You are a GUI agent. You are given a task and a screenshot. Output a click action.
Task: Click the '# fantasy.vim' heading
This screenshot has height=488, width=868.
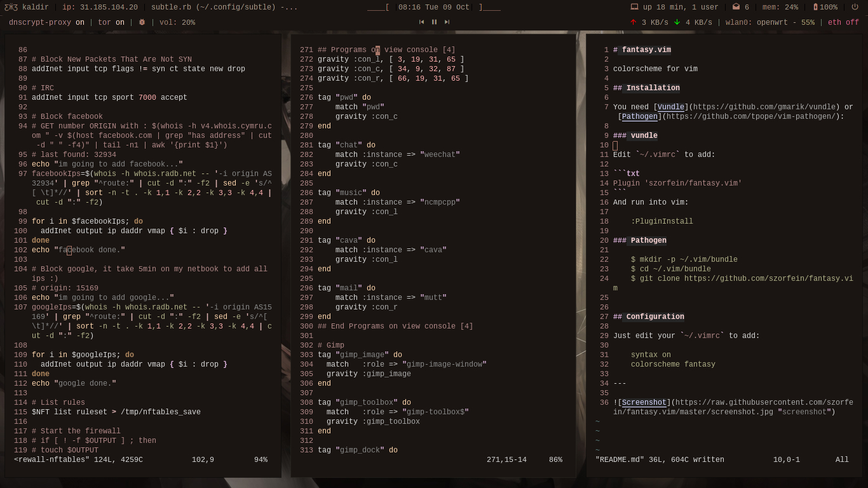pos(642,50)
